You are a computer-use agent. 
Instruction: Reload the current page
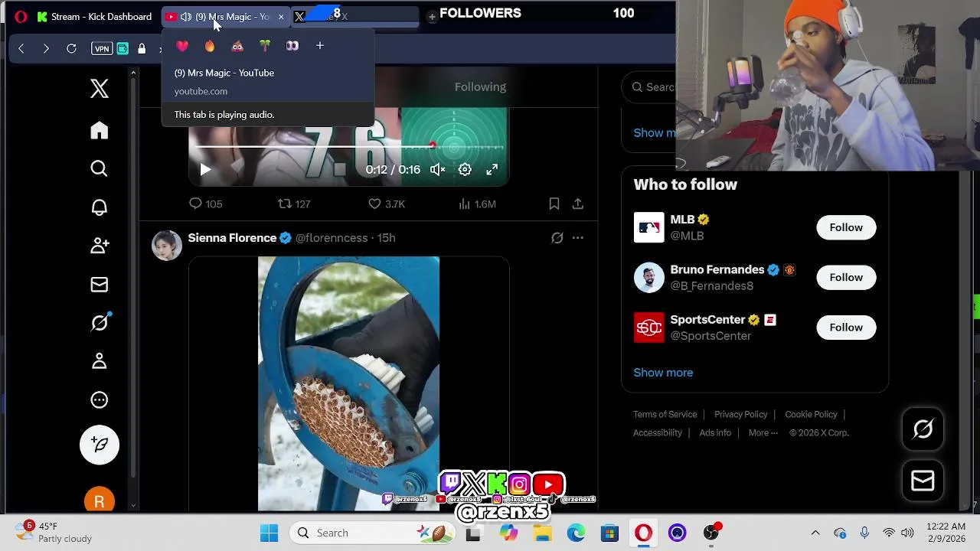[71, 48]
